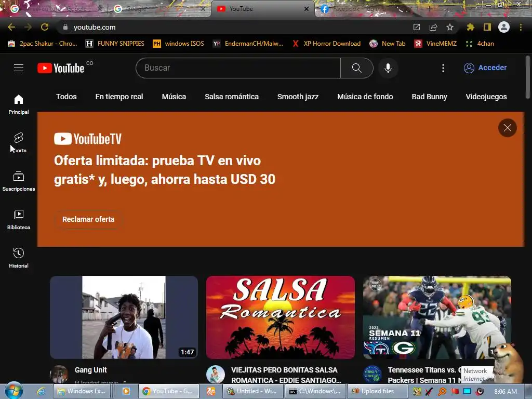Screen dimensions: 532x399
Task: Click Reclamar oferta button
Action: pyautogui.click(x=88, y=219)
